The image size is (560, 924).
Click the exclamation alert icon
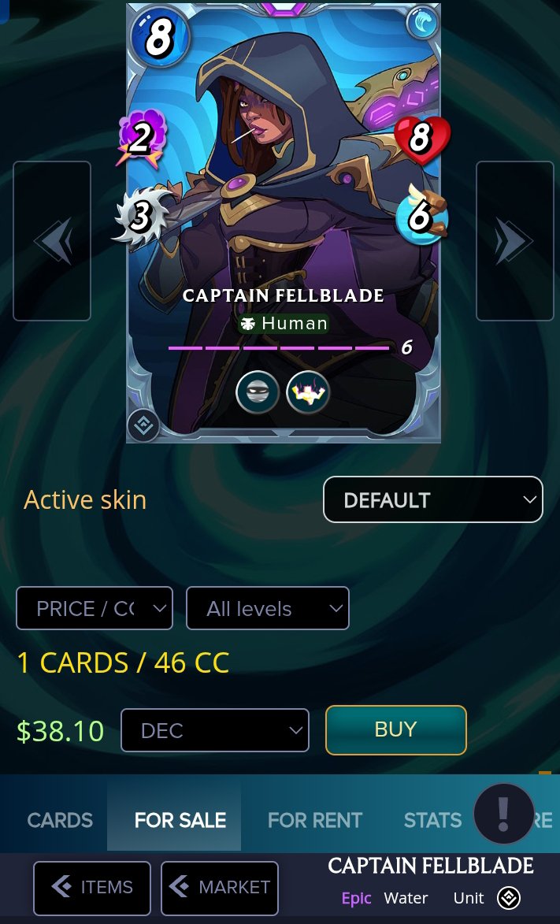[x=503, y=814]
